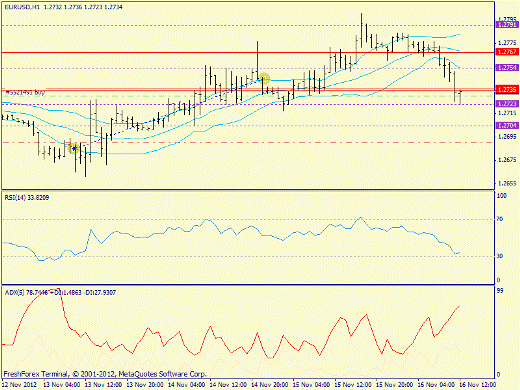This screenshot has width=520, height=390.
Task: Click the 13 Nov 04:00 time label
Action: tap(62, 385)
